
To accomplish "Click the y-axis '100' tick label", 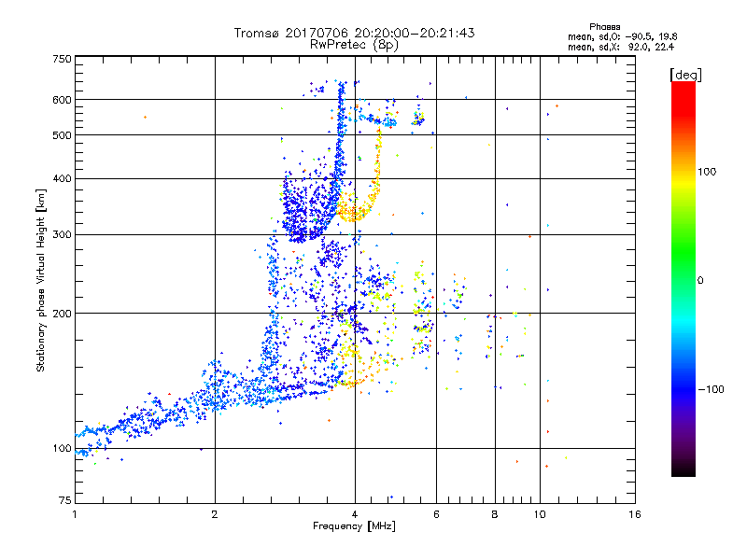I will pyautogui.click(x=62, y=449).
